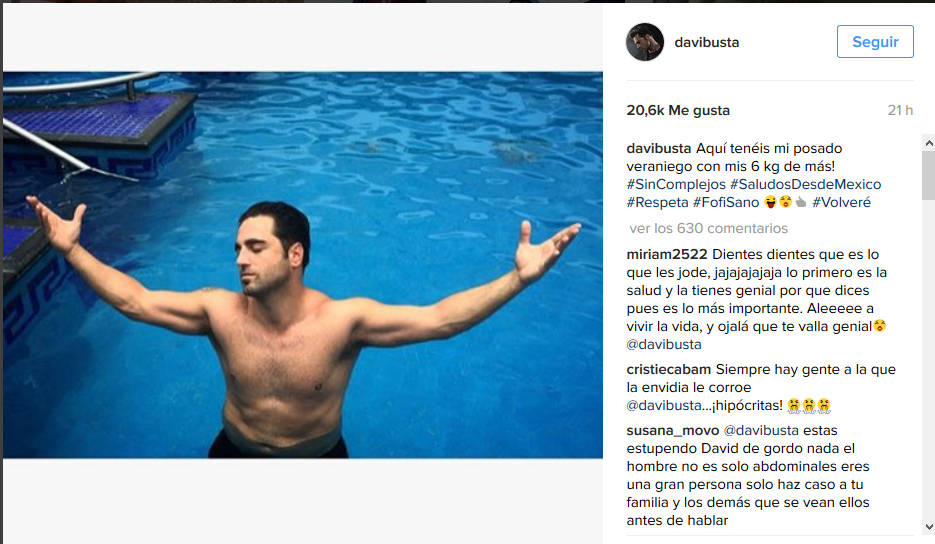Viewport: 935px width, 544px height.
Task: Open the #Volveré hashtag
Action: (841, 202)
